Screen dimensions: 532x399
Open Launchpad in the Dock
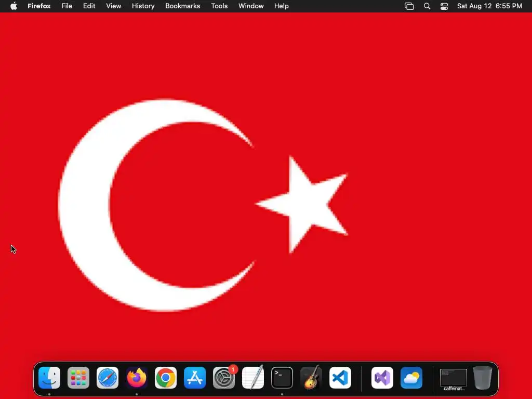78,378
